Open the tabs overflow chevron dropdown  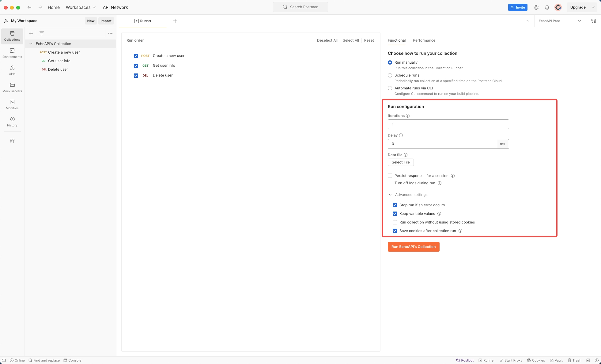(x=528, y=21)
